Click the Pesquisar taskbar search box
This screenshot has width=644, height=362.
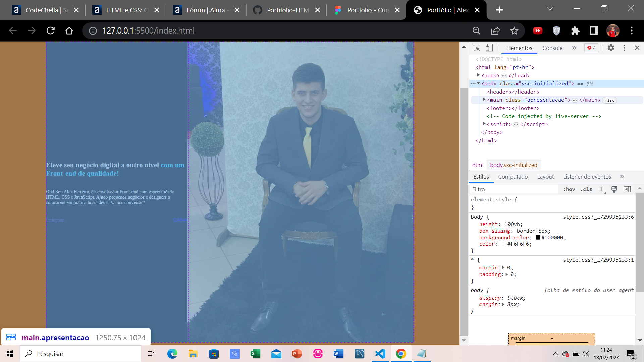(x=80, y=354)
